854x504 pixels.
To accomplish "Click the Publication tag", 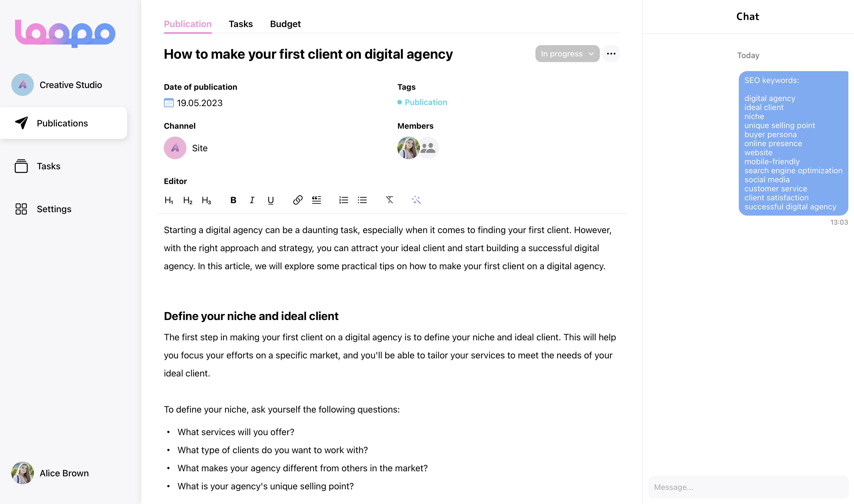I will [426, 102].
